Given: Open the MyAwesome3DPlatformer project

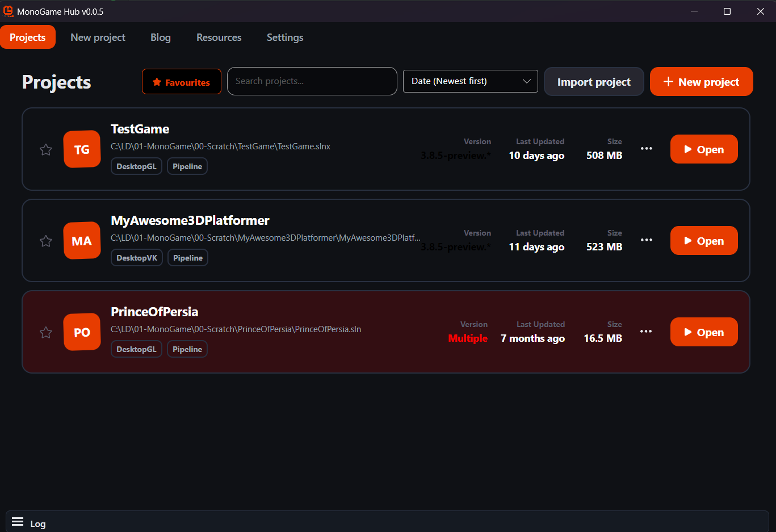Looking at the screenshot, I should [x=704, y=241].
